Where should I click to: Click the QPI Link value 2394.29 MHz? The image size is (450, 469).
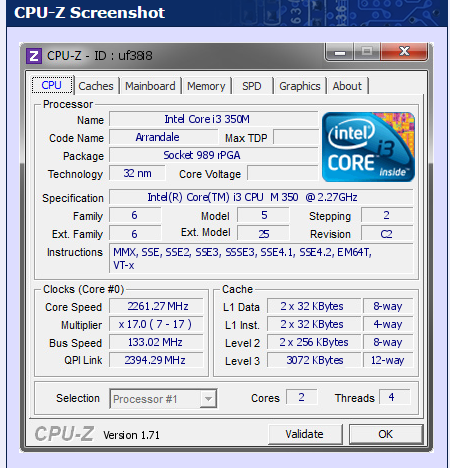(x=156, y=360)
